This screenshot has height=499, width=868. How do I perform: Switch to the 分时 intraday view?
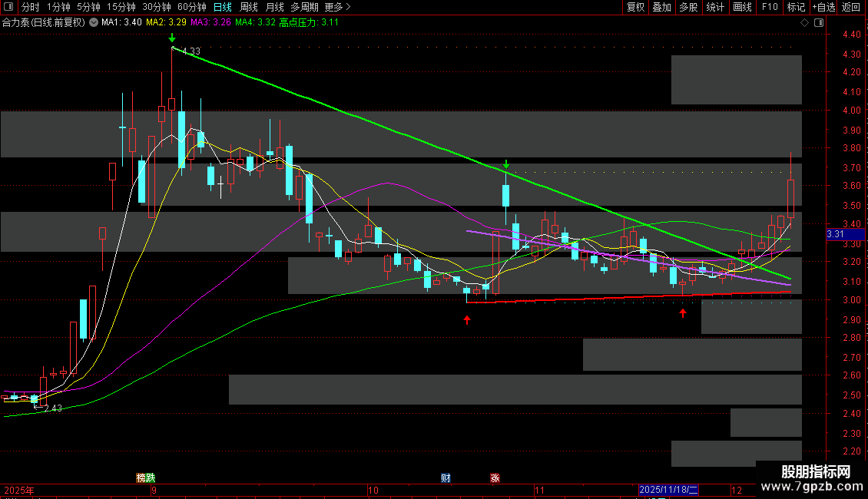[x=31, y=7]
